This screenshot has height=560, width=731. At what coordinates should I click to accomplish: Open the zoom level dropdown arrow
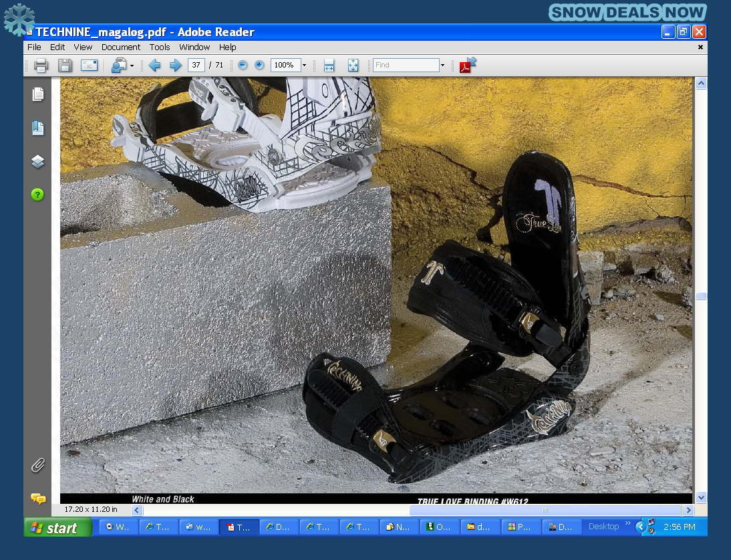click(305, 65)
